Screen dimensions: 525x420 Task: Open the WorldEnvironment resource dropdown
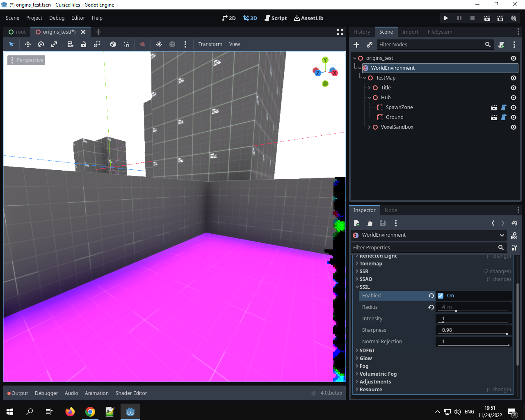tap(502, 235)
